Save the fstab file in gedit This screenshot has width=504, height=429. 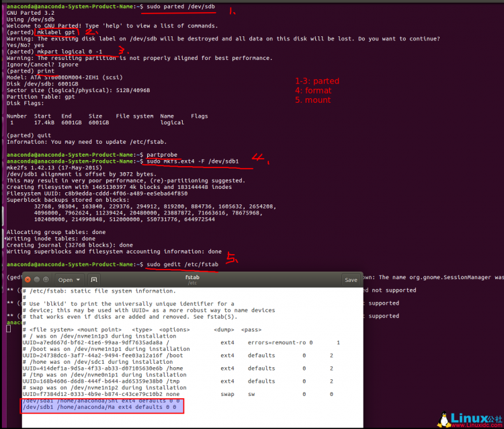click(x=351, y=280)
